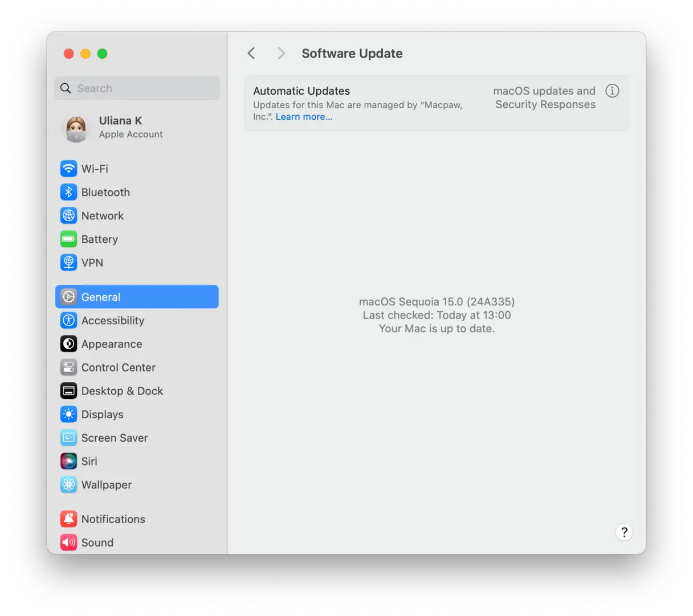Open the Learn more link
The width and height of the screenshot is (693, 616).
(304, 117)
